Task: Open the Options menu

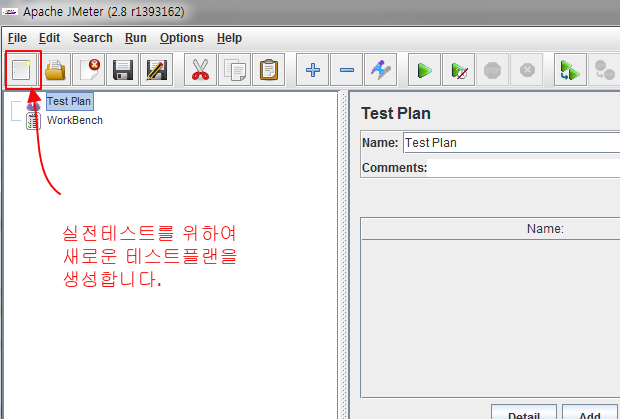Action: [x=181, y=38]
